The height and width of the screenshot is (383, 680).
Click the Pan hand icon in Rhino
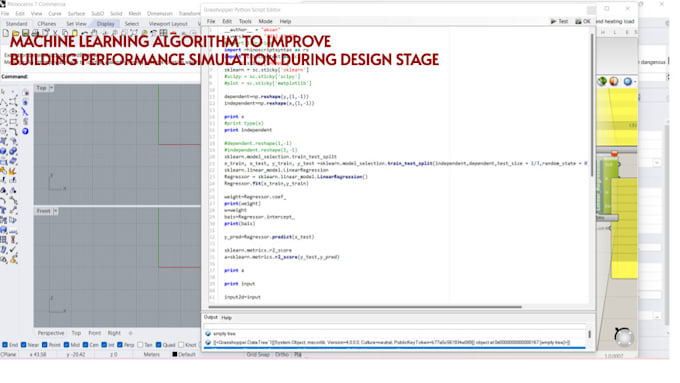tap(95, 33)
